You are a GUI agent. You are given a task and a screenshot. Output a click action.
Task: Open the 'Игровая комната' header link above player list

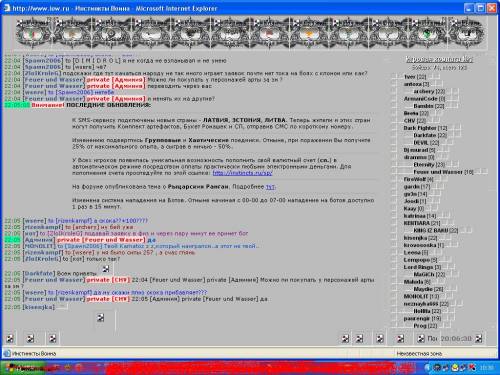(x=439, y=60)
